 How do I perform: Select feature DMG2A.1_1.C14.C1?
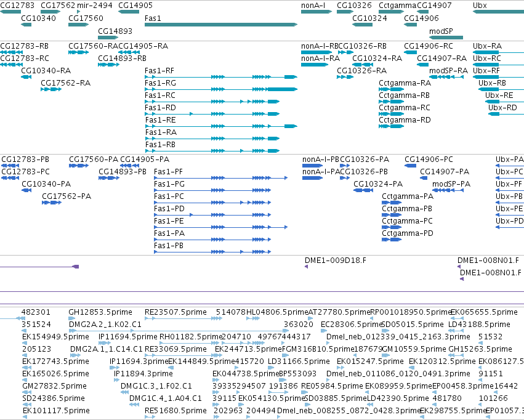107,349
